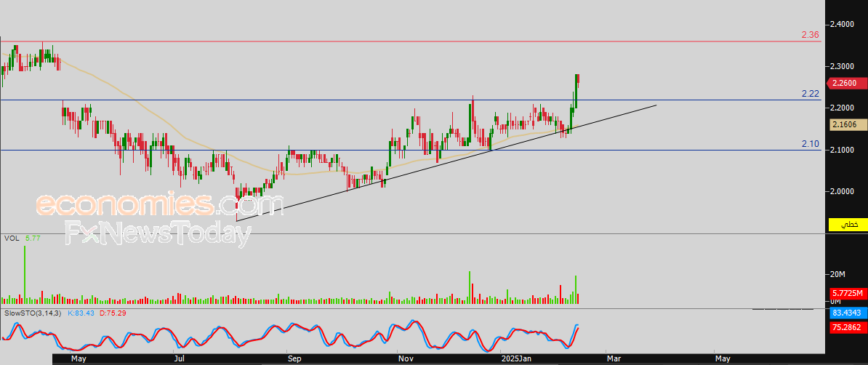Select the Sep date axis label
868x365 pixels.
294,359
